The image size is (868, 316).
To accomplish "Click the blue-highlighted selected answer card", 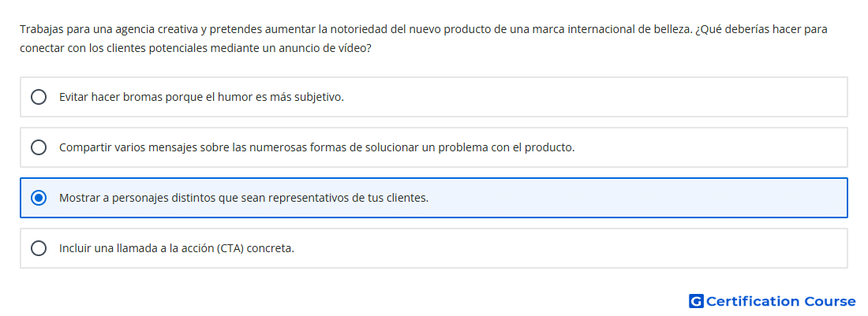I will (x=434, y=198).
